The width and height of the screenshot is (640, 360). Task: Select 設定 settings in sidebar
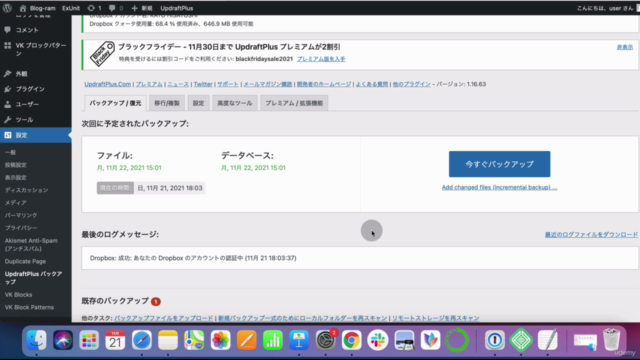(36, 135)
